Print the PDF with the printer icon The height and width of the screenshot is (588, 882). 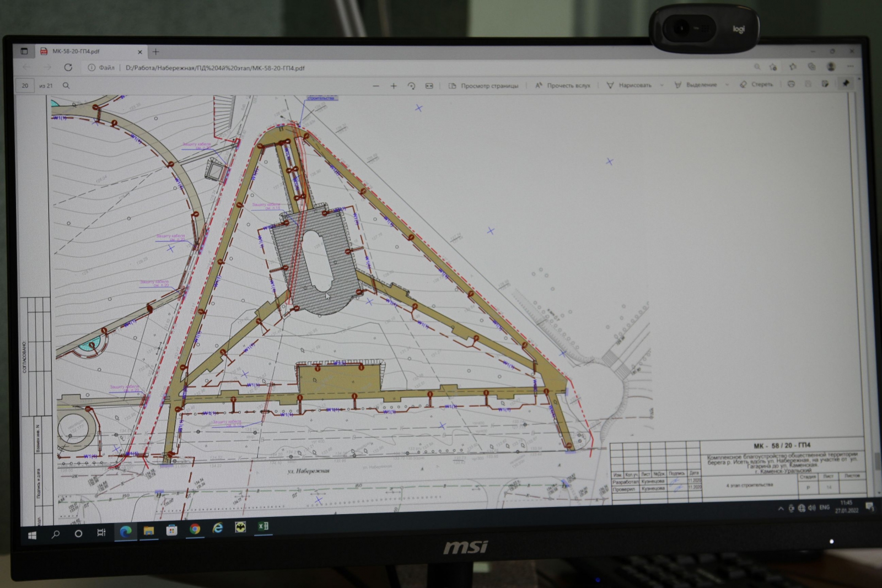[x=791, y=84]
